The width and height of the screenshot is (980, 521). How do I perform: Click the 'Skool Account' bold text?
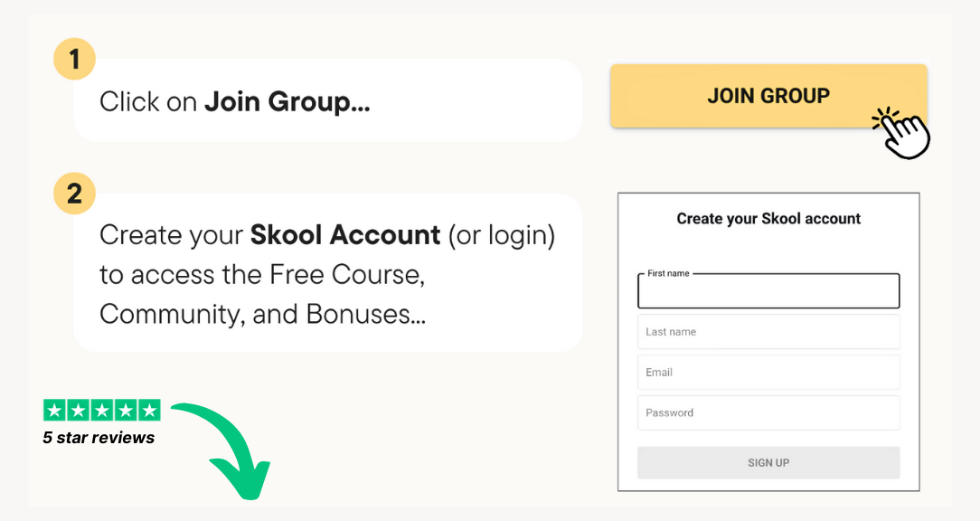tap(345, 235)
